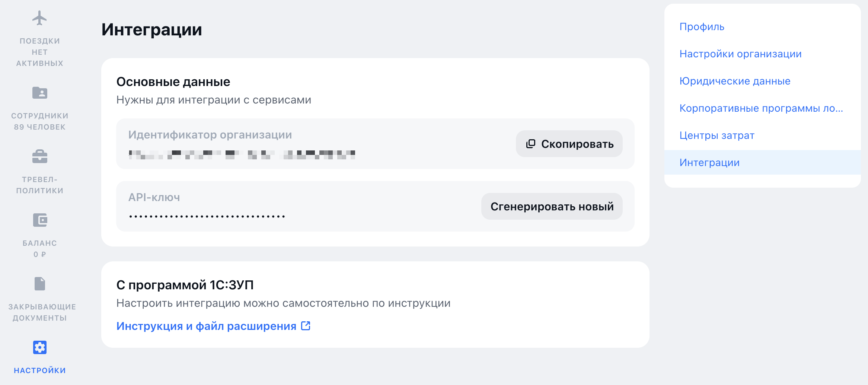
Task: Open employees via the folder icon
Action: (39, 93)
